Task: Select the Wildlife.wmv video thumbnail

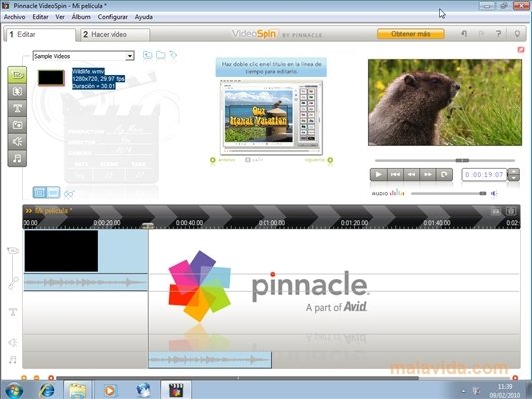Action: pyautogui.click(x=51, y=78)
